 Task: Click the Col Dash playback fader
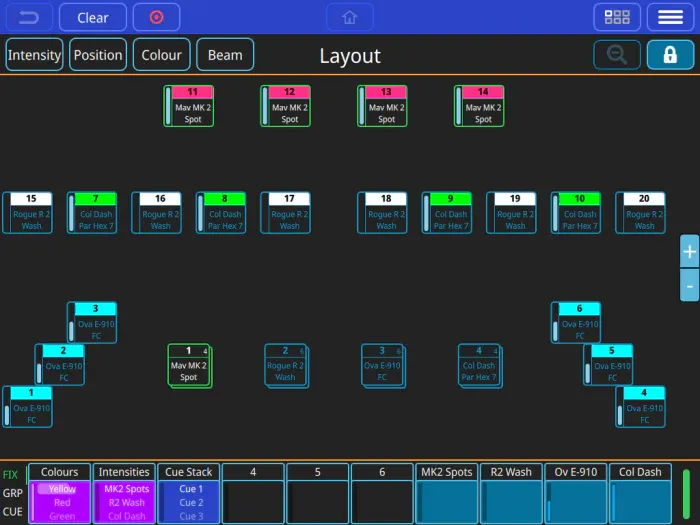(x=640, y=502)
